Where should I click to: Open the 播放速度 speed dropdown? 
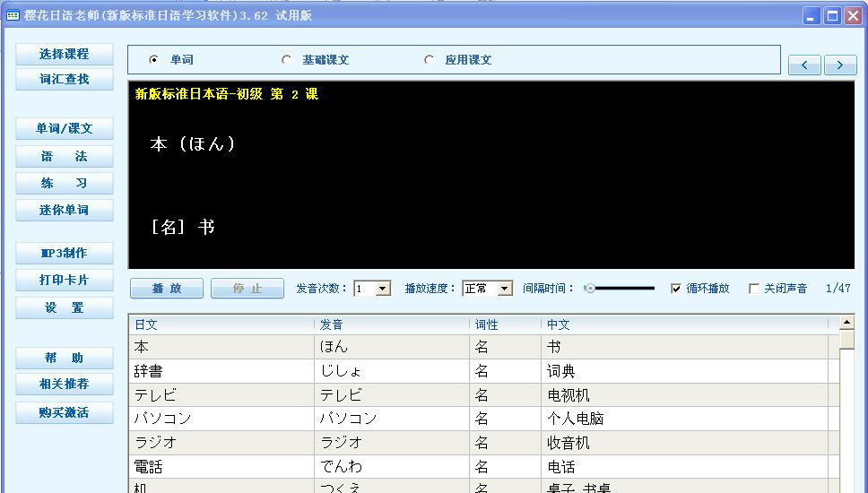pyautogui.click(x=504, y=289)
